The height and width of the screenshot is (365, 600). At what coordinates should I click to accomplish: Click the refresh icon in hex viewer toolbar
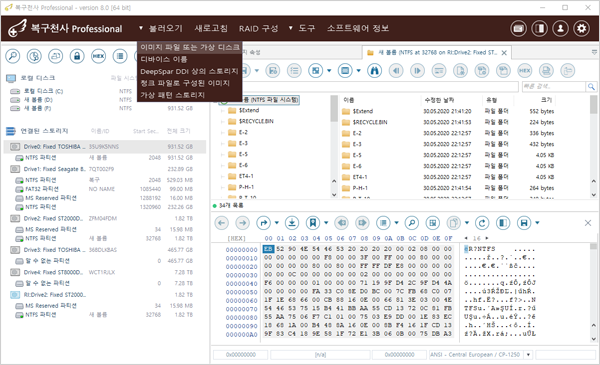coord(482,223)
